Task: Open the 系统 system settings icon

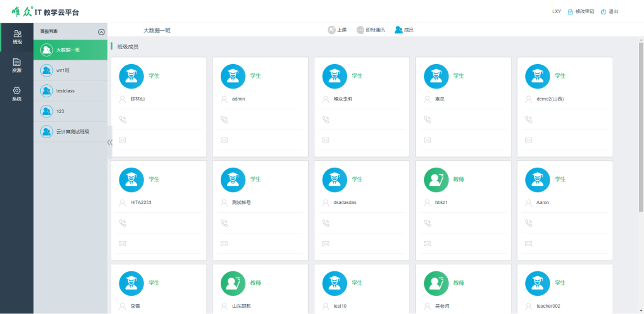Action: (17, 94)
